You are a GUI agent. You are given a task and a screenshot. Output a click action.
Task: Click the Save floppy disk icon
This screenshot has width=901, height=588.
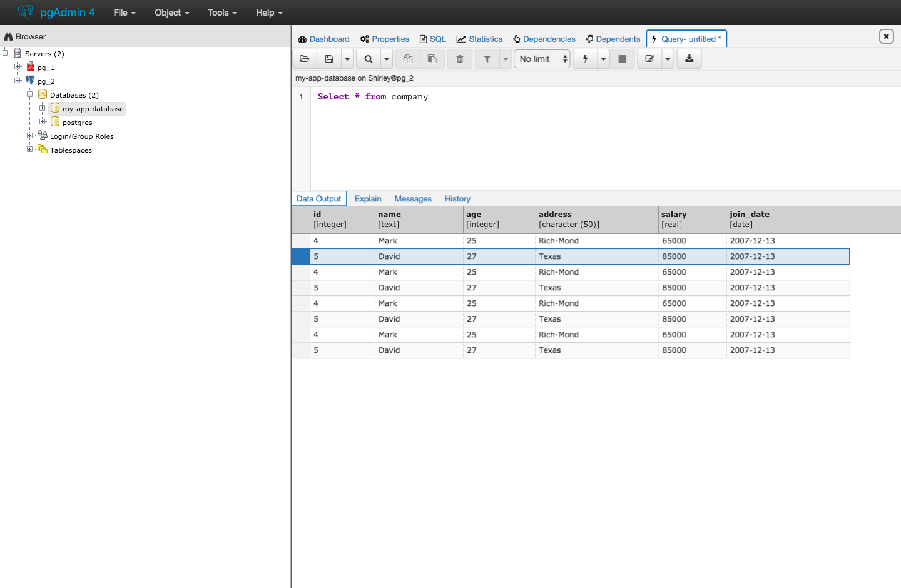pos(329,59)
